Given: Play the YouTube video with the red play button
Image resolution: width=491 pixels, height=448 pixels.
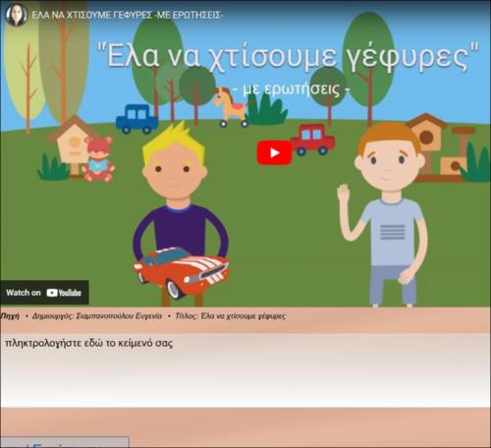Looking at the screenshot, I should (274, 152).
